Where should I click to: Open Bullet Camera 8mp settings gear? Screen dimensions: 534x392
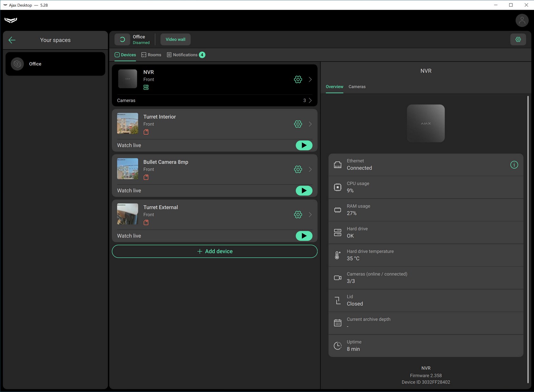pyautogui.click(x=298, y=169)
